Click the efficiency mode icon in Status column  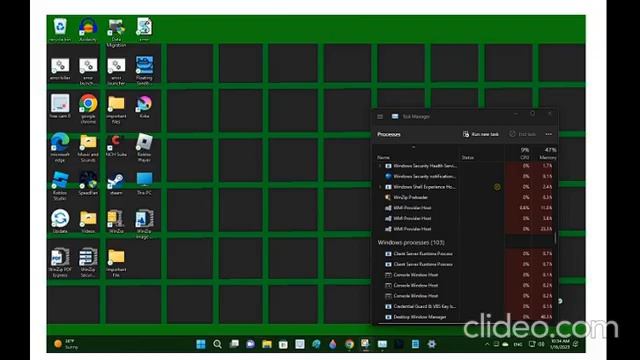coord(497,187)
